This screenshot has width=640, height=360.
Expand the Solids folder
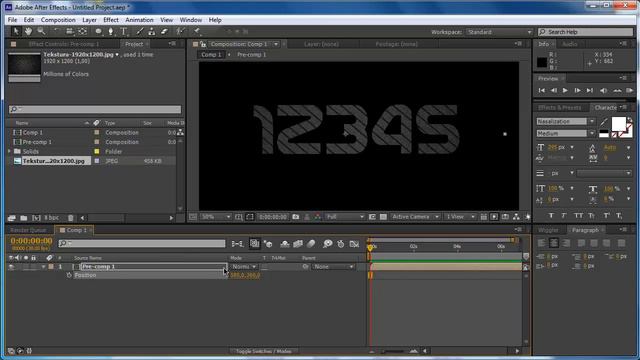point(9,151)
